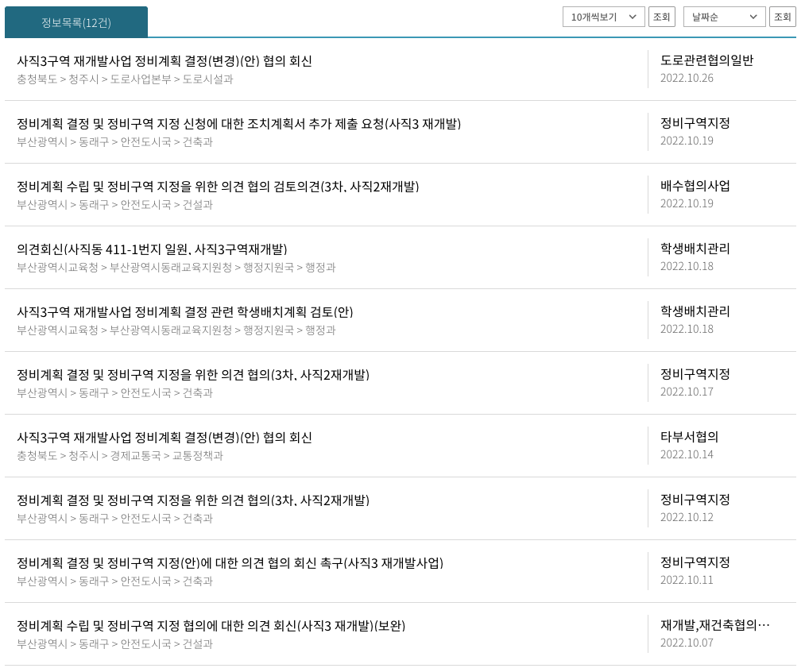805x672 pixels.
Task: Click 배수협의사업 category label
Action: click(695, 186)
